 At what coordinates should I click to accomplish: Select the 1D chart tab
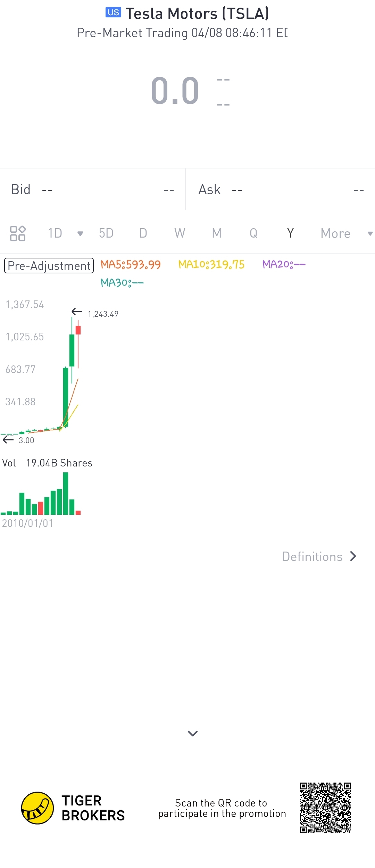coord(55,233)
